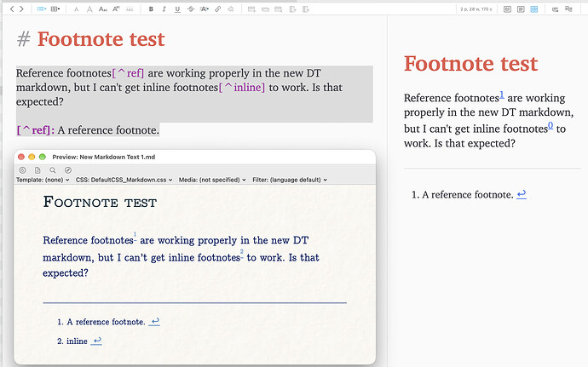Click the magnifier search icon in Preview window
The height and width of the screenshot is (367, 588).
[53, 170]
